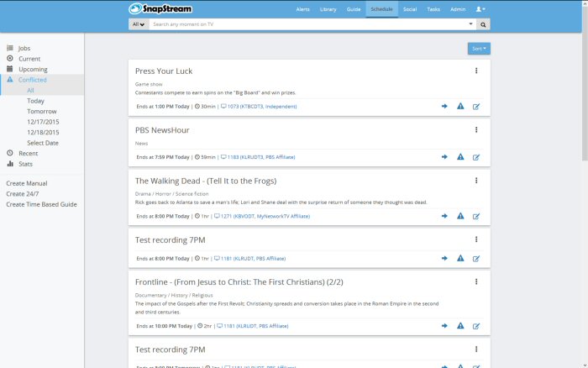Click the PBS NewsHour title
This screenshot has width=588, height=368.
coord(162,130)
